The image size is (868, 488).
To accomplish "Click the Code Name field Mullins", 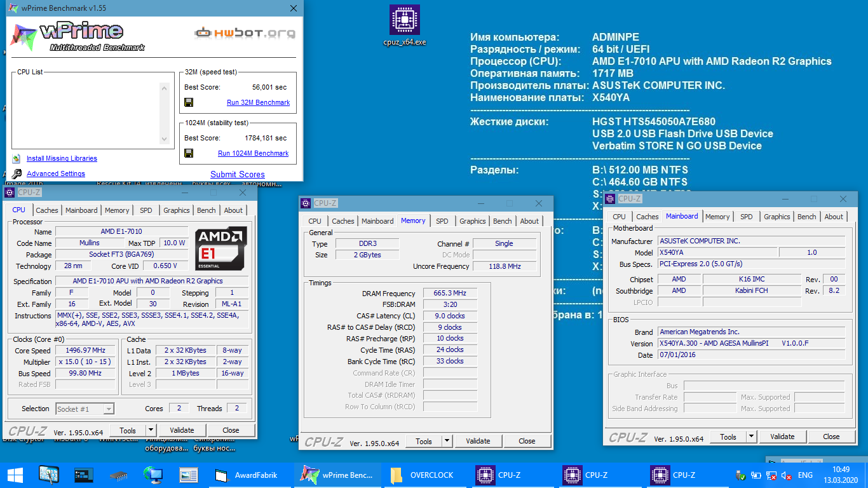I will (x=89, y=243).
